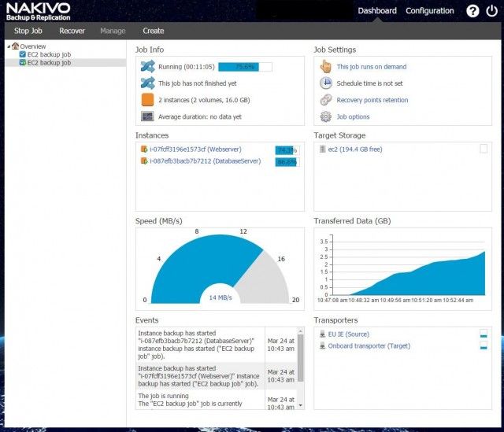Open the DatabaseServer instance i-087efb3bacb7212 link
The image size is (504, 432).
click(x=205, y=161)
